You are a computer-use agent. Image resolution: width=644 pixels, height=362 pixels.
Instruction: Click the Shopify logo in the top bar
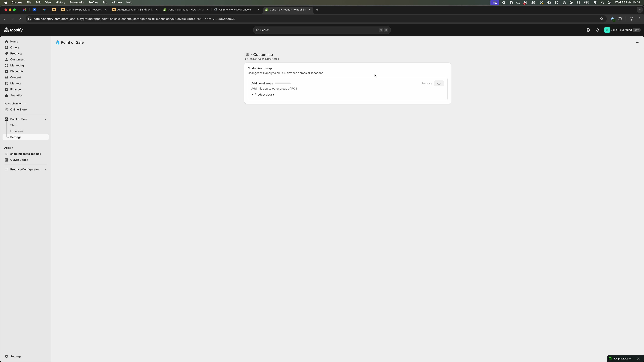tap(13, 30)
